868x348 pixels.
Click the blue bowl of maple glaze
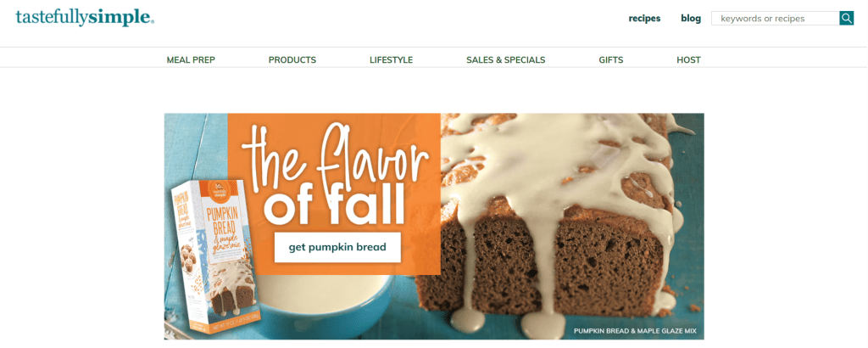(x=321, y=302)
